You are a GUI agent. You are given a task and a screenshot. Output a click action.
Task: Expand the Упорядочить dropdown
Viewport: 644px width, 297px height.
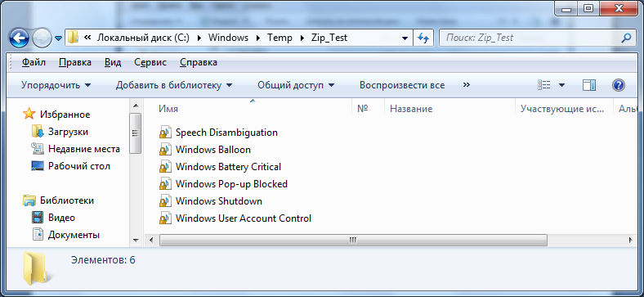(x=56, y=85)
